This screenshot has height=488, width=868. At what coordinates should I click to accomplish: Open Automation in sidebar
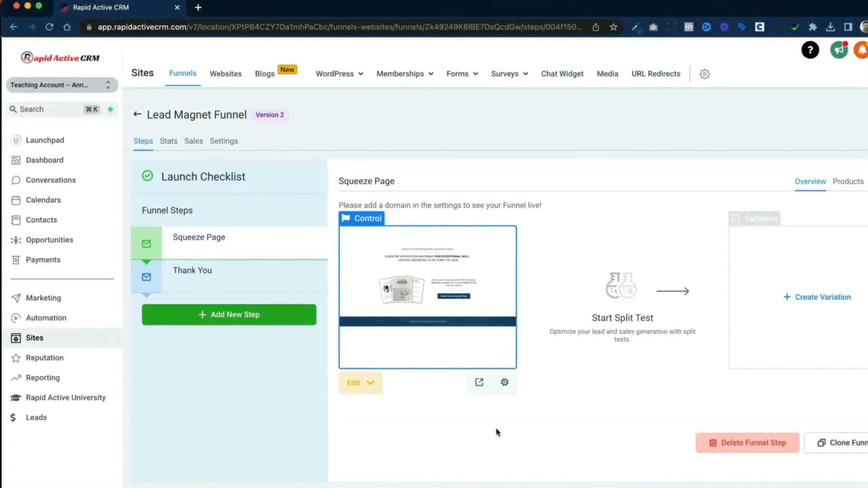click(46, 318)
